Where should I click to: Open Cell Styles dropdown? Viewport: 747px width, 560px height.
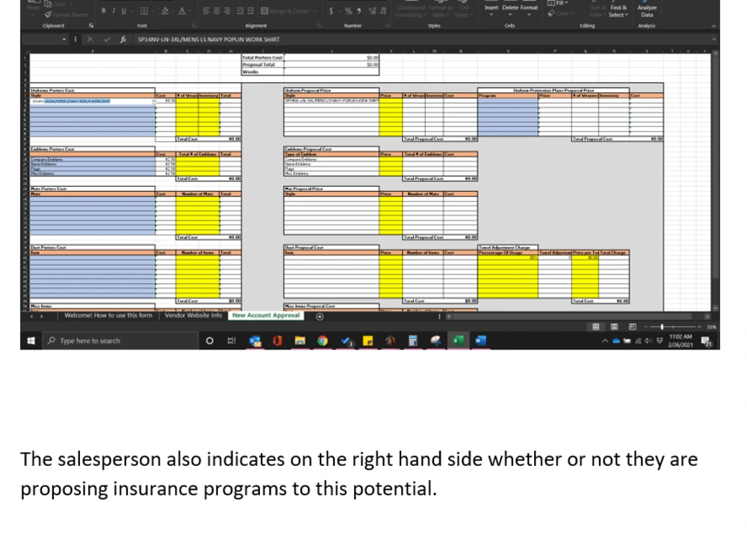point(462,10)
